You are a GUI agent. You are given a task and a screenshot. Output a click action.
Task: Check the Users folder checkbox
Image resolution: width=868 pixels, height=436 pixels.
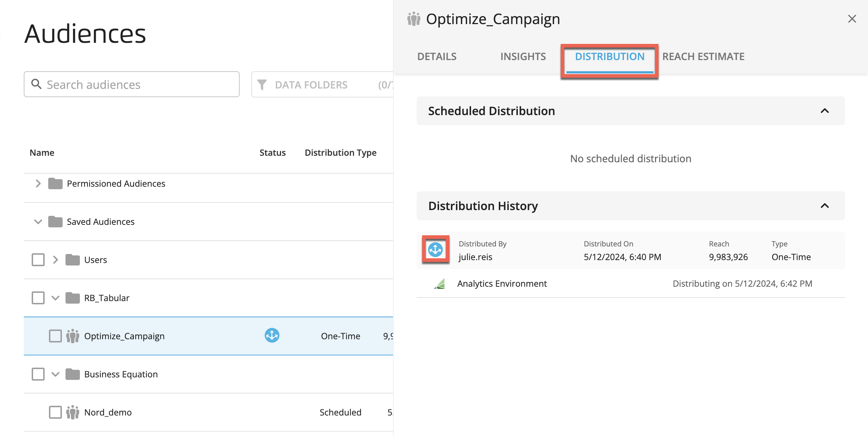click(x=38, y=260)
